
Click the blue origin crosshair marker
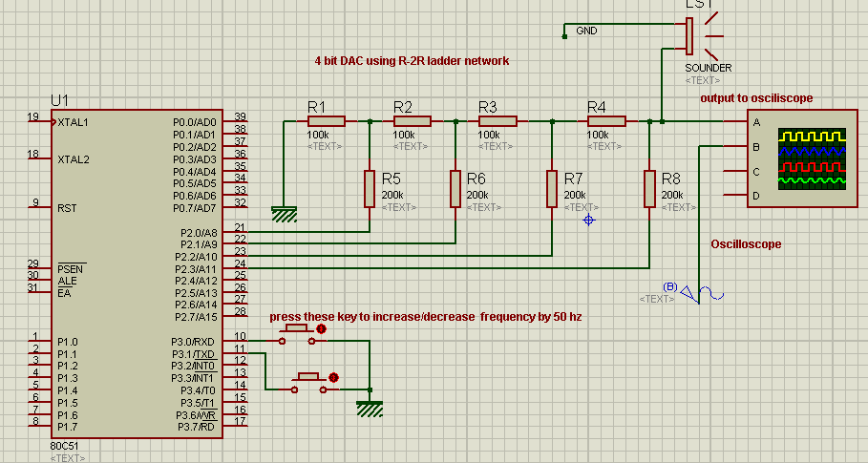pos(588,221)
